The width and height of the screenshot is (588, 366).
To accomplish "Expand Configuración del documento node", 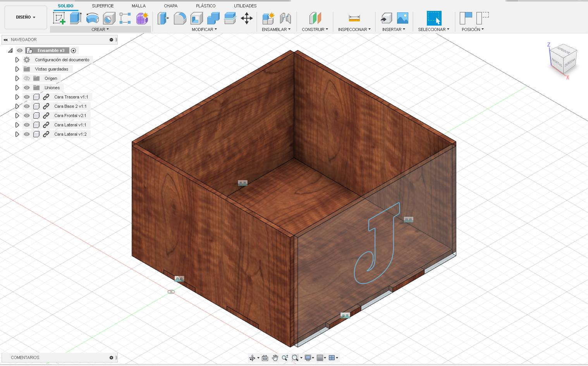I will coord(17,60).
